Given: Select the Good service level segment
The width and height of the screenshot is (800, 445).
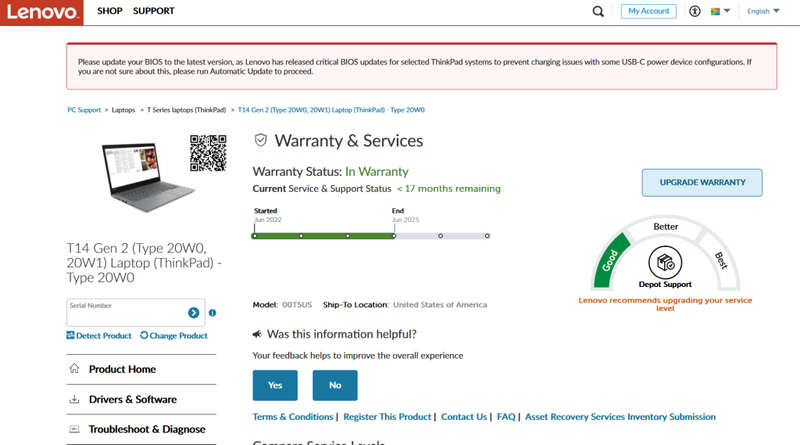Looking at the screenshot, I should (611, 260).
